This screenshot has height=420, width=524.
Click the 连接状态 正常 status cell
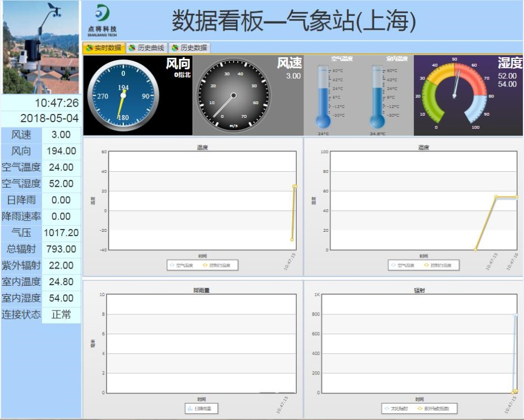coord(61,315)
